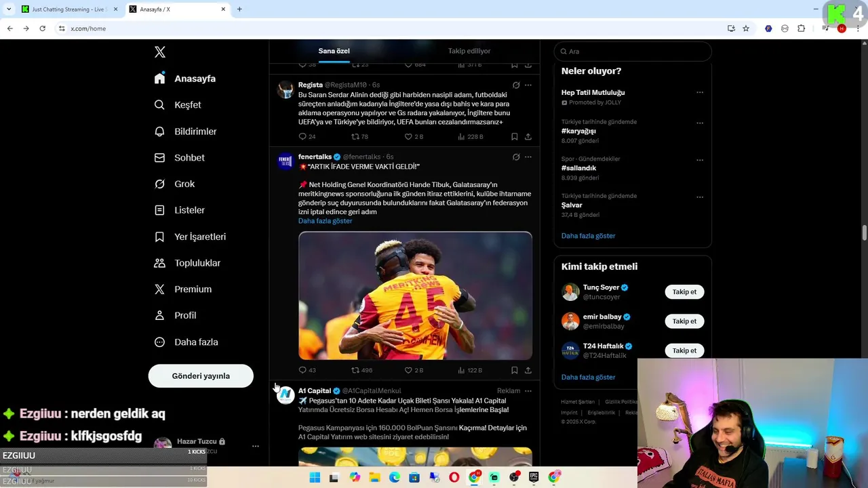Show more trends with Daha fazla göster
This screenshot has width=868, height=488.
coord(588,236)
